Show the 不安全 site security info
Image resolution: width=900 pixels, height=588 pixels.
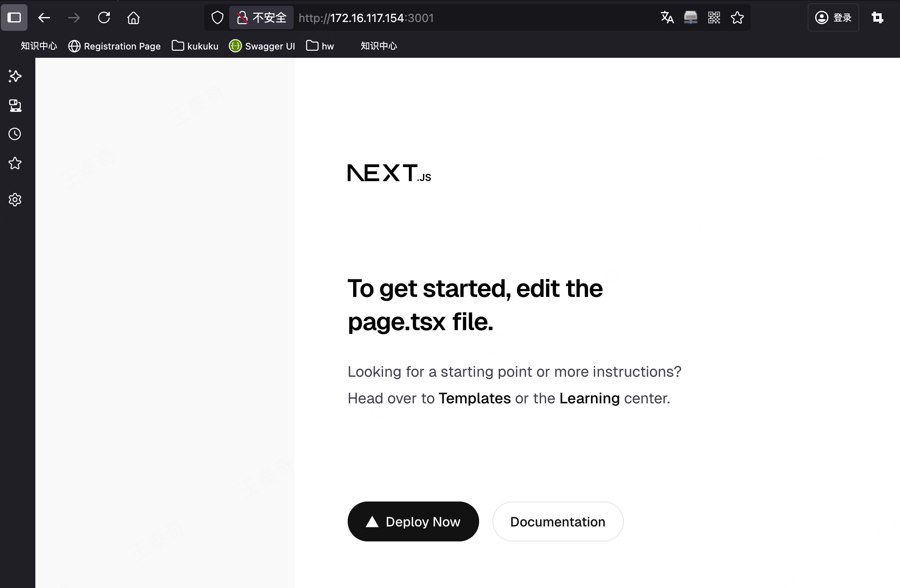point(262,17)
